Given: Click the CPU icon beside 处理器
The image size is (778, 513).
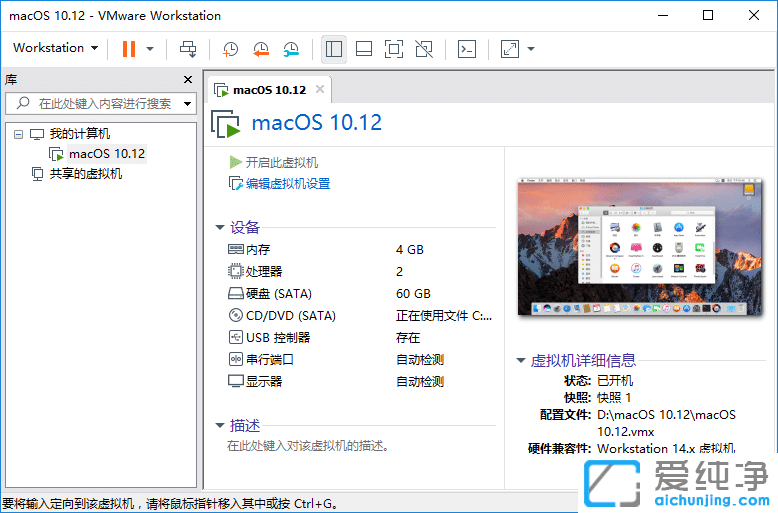Looking at the screenshot, I should click(x=236, y=271).
